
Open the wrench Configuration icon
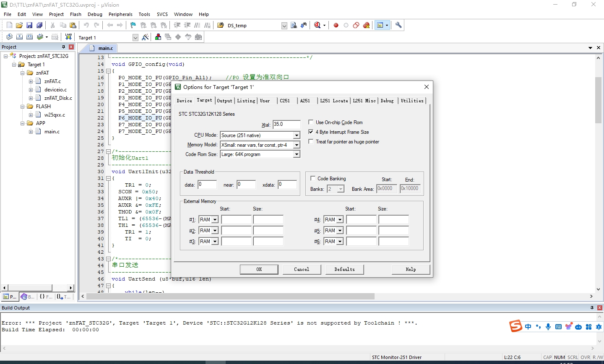(x=398, y=25)
